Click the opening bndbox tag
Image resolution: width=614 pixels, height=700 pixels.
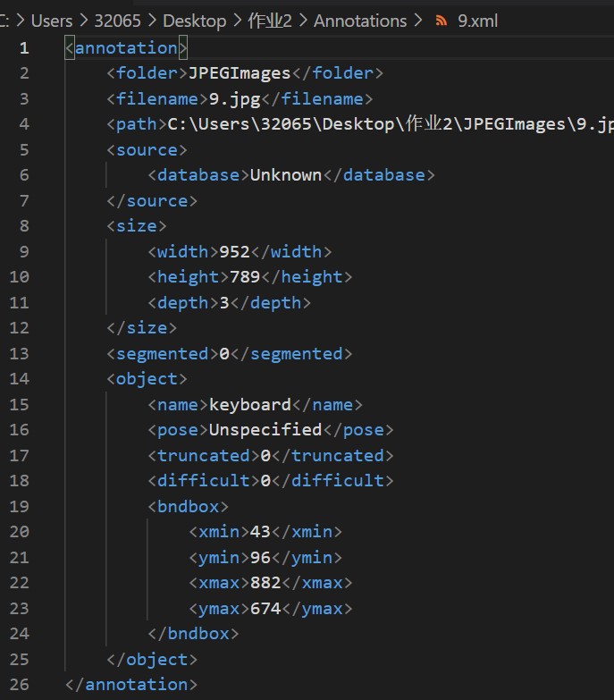(x=188, y=506)
